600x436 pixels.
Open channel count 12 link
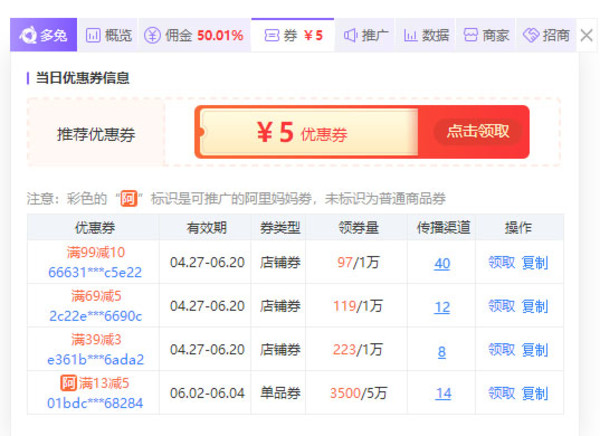click(x=442, y=307)
